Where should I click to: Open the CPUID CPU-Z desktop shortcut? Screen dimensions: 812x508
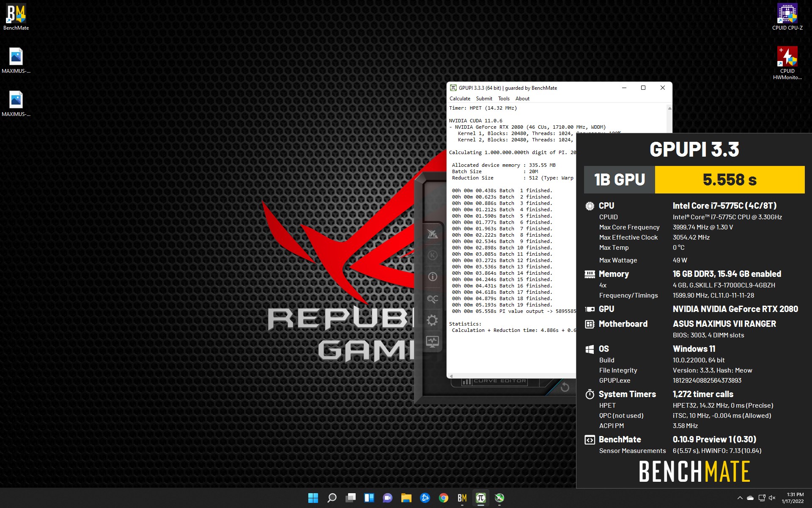point(787,17)
